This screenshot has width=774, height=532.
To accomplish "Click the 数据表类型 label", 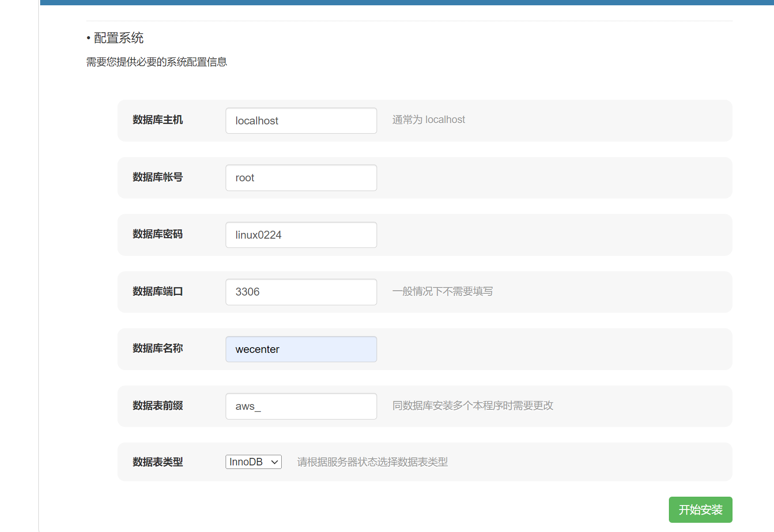I will point(158,462).
